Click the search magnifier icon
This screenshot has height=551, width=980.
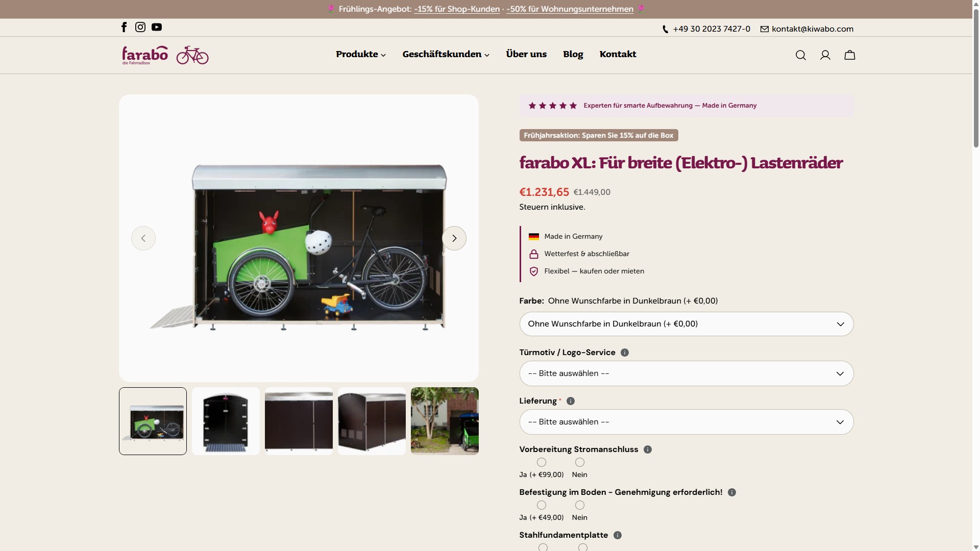800,55
